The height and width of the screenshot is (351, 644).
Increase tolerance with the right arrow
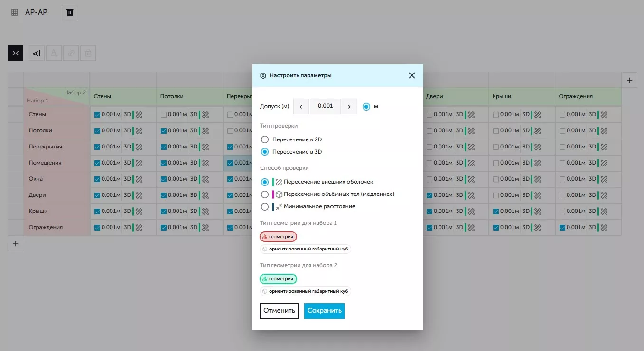pyautogui.click(x=349, y=107)
